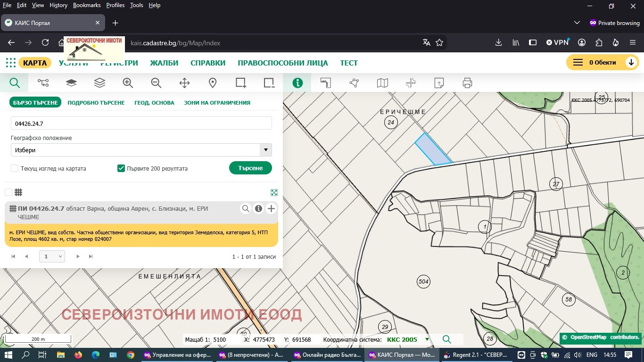Viewport: 644px width, 362px height.
Task: Bookmark this page star icon
Action: [439, 42]
